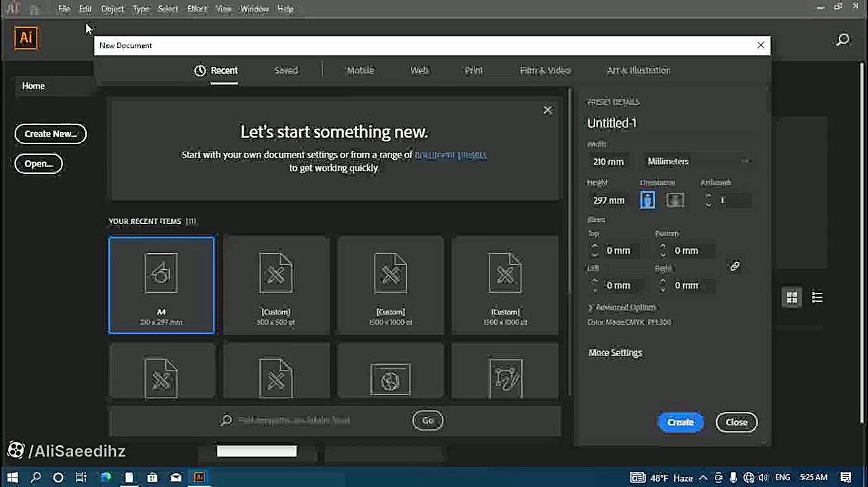
Task: Show hidden tray icons chevron
Action: pyautogui.click(x=703, y=478)
